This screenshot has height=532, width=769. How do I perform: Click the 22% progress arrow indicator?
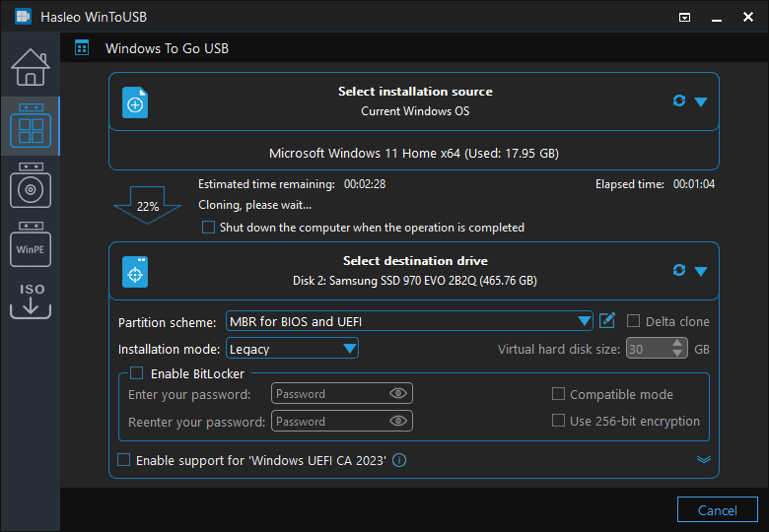(x=147, y=205)
